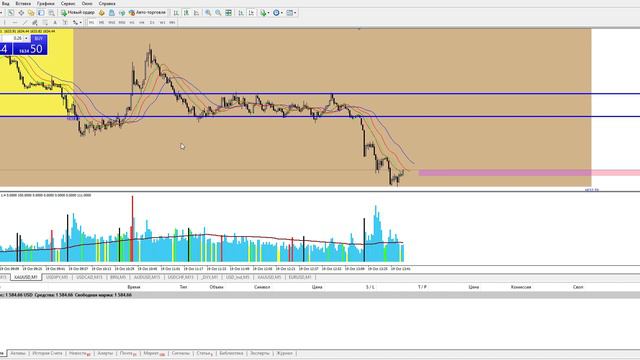Switch to the EURUSD,M1 chart tab
The width and height of the screenshot is (640, 360).
point(300,277)
